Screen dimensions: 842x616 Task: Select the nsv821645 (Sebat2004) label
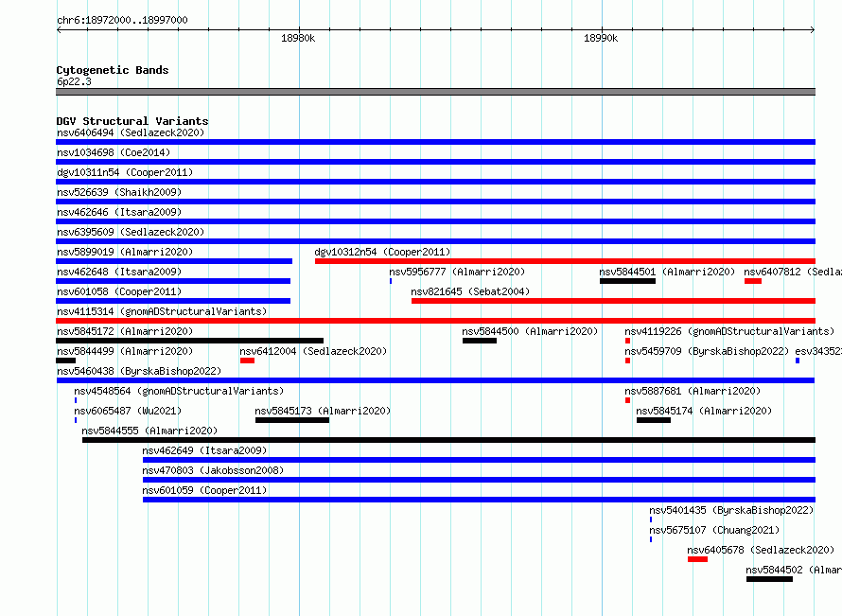point(470,291)
